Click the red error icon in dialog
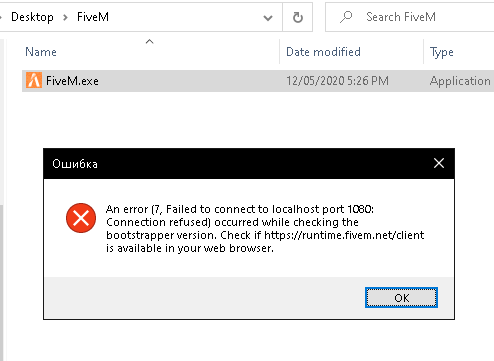Image resolution: width=494 pixels, height=361 pixels. coord(81,218)
